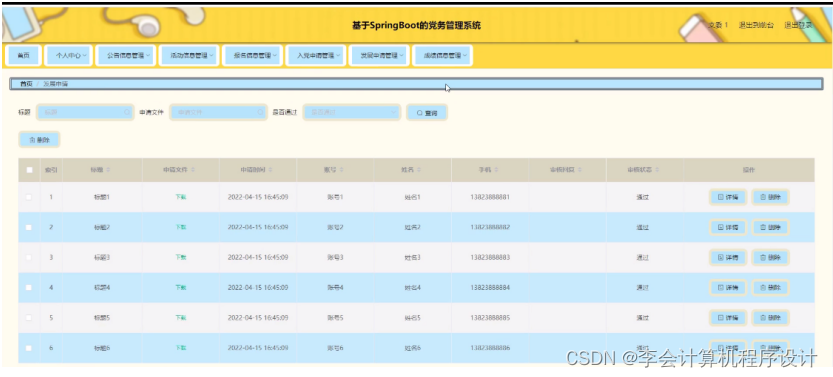Open the 是否通过 filter dropdown
The width and height of the screenshot is (833, 377).
352,112
